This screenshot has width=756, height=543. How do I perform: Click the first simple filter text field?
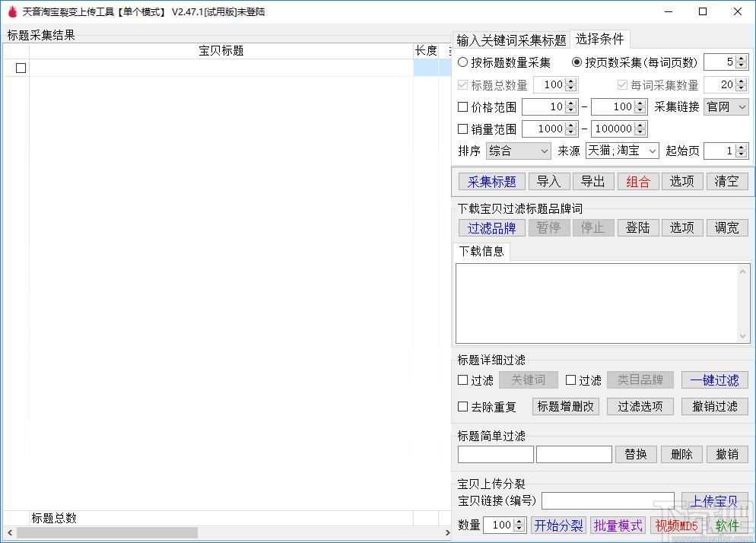pos(496,454)
